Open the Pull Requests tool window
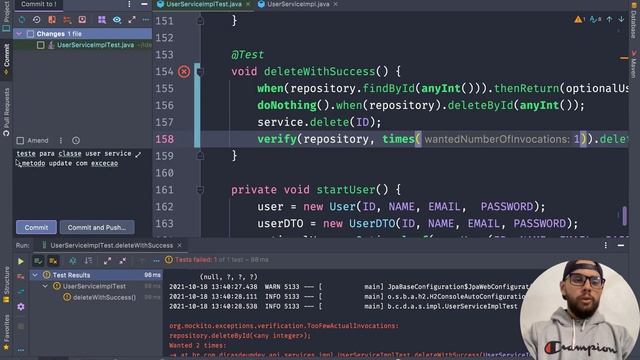 (6, 112)
